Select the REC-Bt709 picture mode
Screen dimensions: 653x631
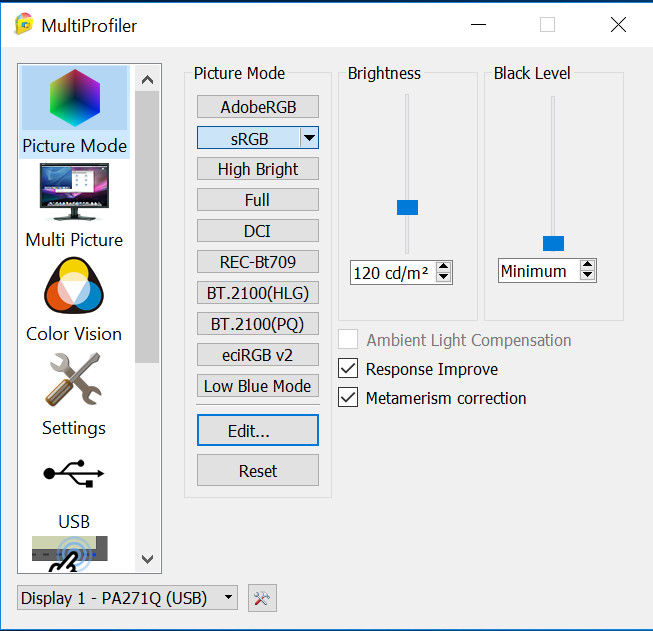258,262
